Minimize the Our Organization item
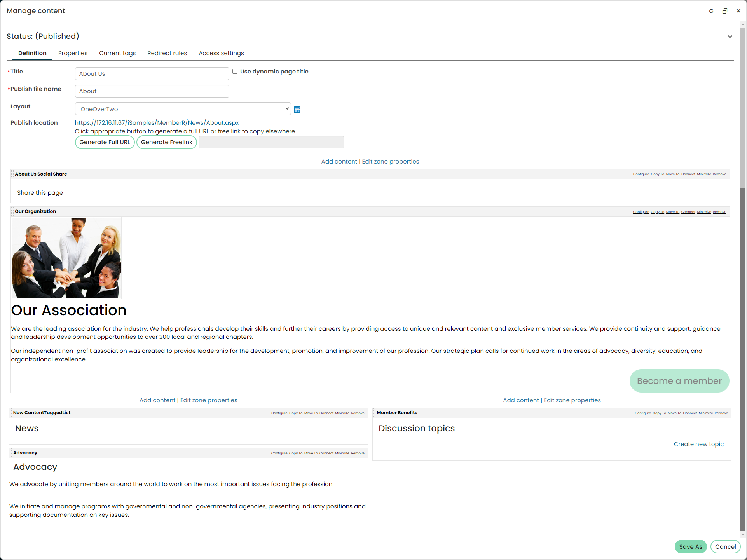This screenshot has height=560, width=747. tap(704, 212)
